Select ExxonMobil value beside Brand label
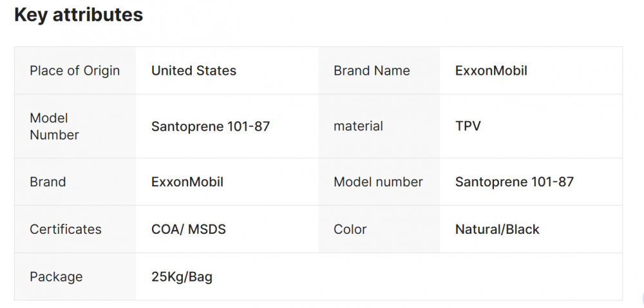Screen dimensions: 644x308 (187, 182)
